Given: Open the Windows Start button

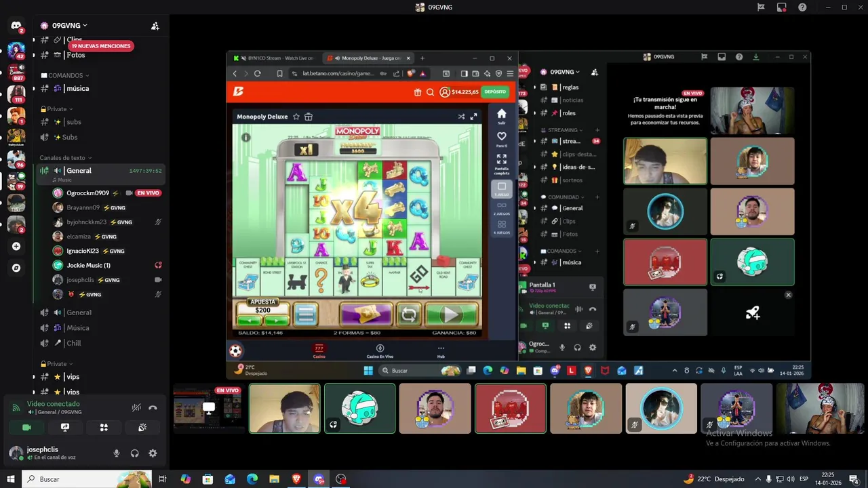Looking at the screenshot, I should (11, 479).
